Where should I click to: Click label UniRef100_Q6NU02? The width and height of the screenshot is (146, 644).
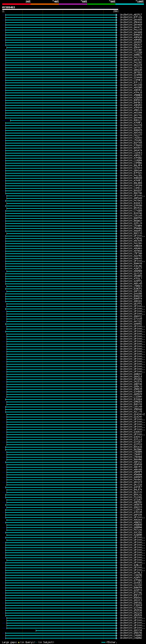click(x=131, y=374)
